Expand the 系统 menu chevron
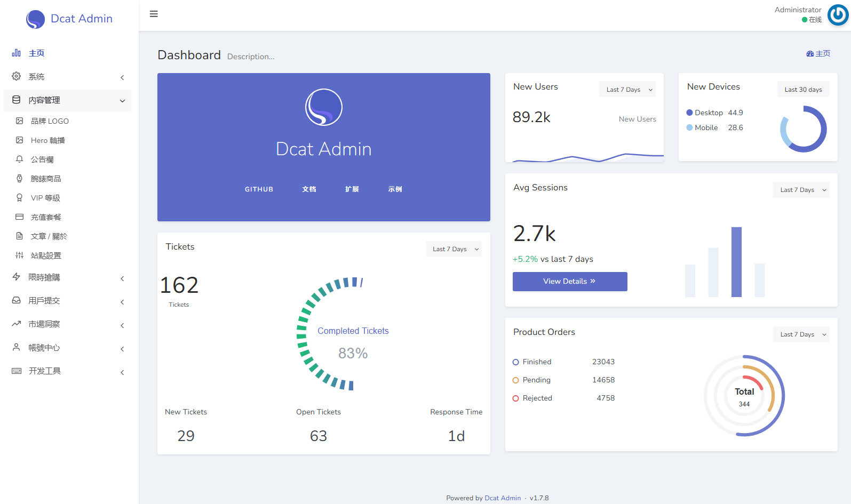 (122, 77)
